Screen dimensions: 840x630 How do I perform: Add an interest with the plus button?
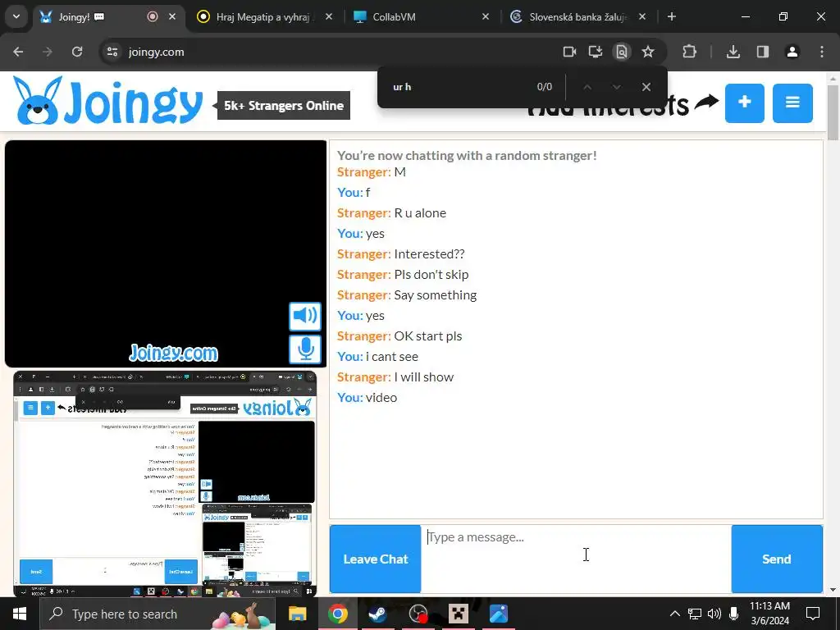tap(744, 103)
